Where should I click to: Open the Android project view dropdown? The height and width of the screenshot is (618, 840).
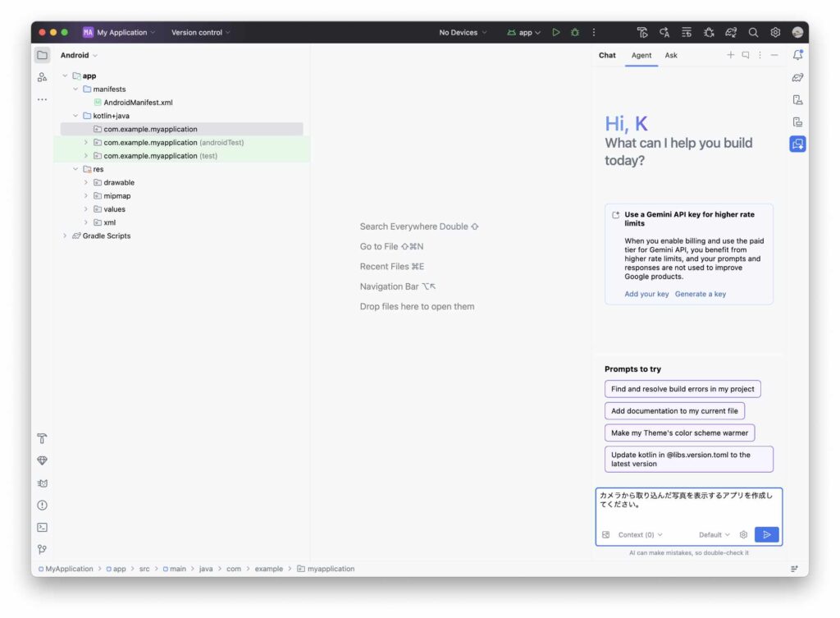click(x=79, y=56)
